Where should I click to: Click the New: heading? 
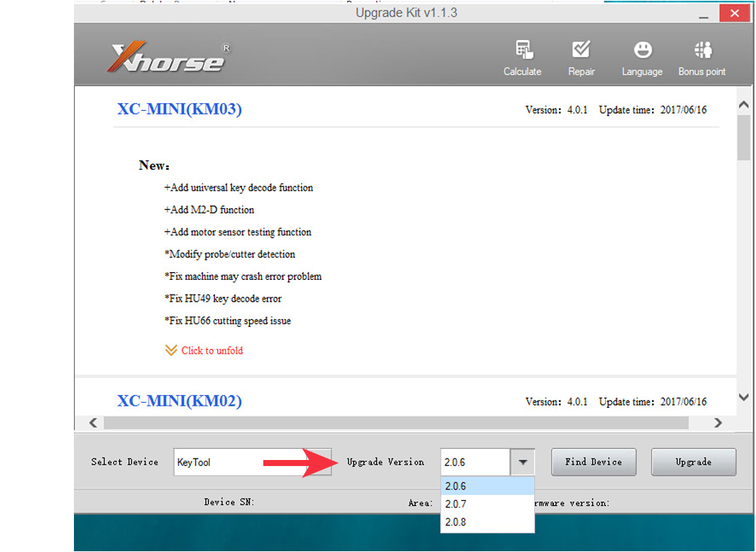pos(154,165)
